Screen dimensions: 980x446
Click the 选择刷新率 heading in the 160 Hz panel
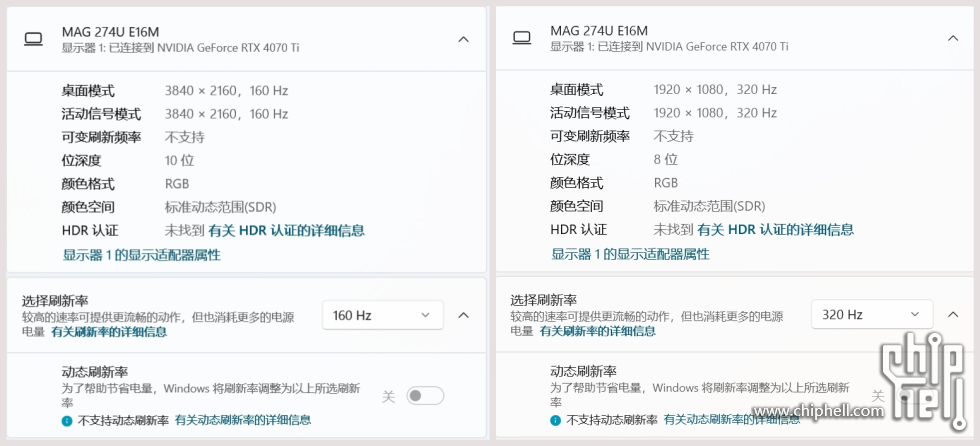[55, 301]
